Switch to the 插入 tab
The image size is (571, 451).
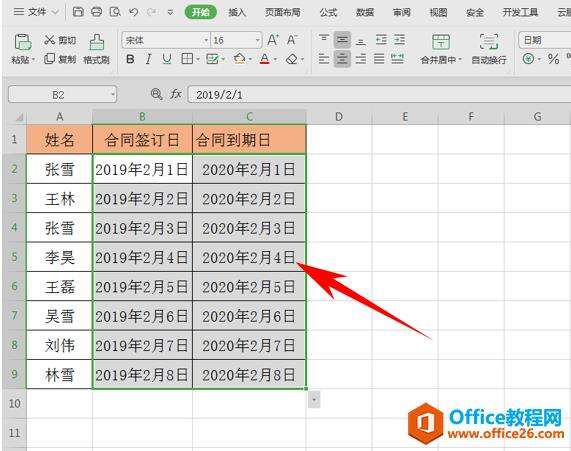pos(237,12)
